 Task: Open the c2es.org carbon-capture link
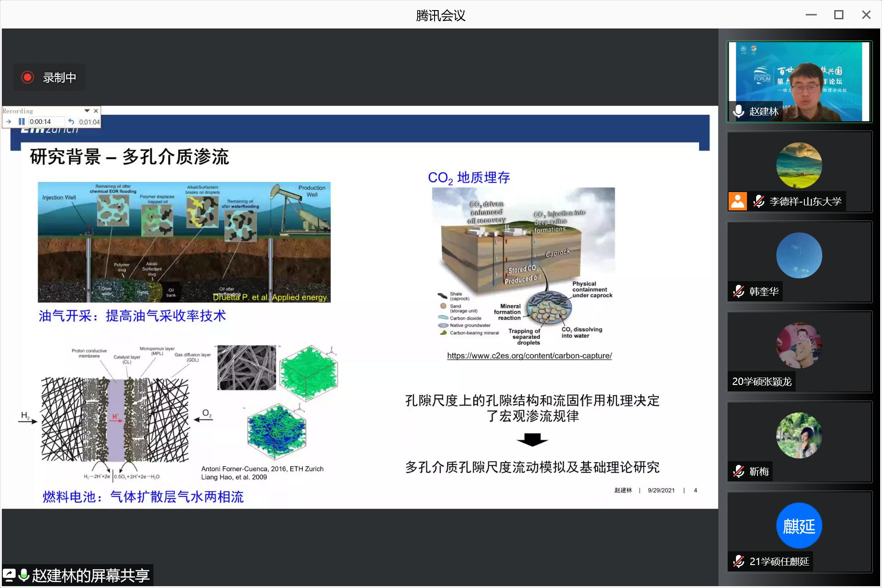click(x=529, y=356)
